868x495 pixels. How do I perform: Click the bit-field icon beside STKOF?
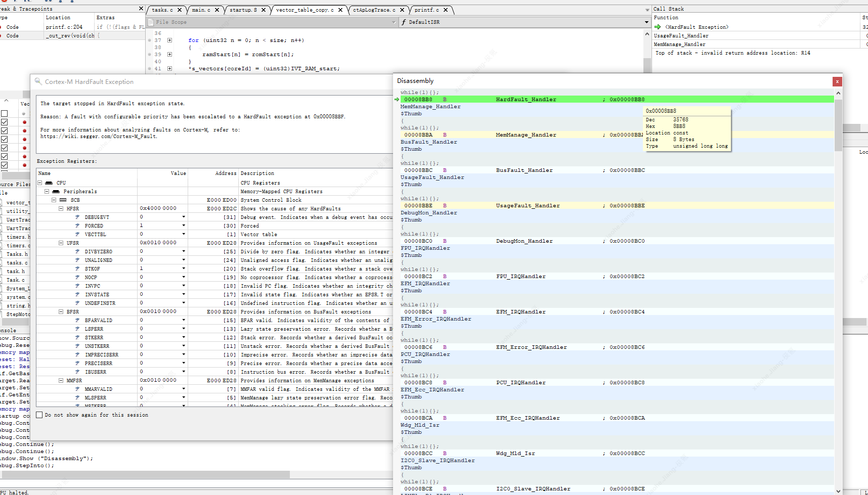point(77,268)
